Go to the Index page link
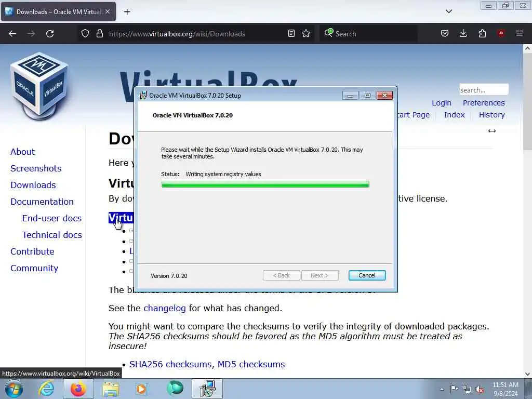Screen dimensions: 532x399 (454, 115)
